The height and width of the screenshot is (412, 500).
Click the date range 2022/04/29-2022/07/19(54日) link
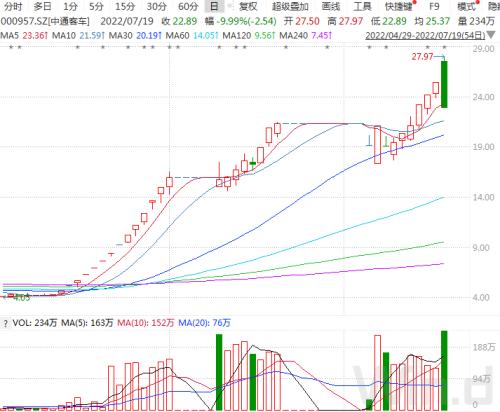pyautogui.click(x=425, y=36)
